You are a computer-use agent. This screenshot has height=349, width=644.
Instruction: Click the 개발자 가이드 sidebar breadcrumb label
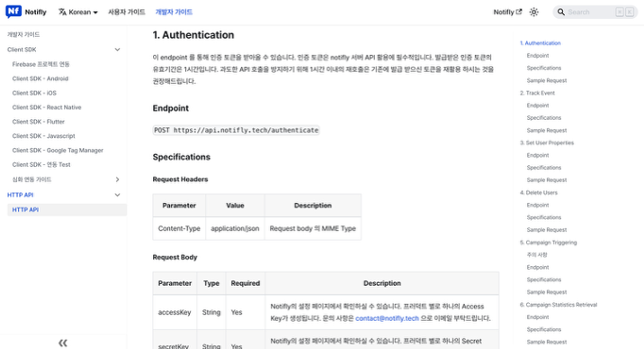[x=23, y=35]
